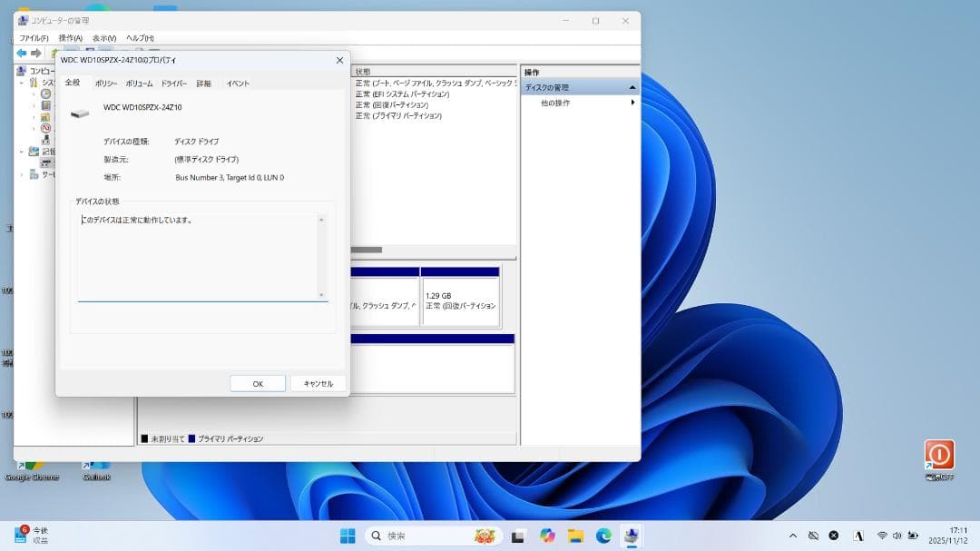Select the Computer Management icon in the taskbar
The height and width of the screenshot is (551, 980).
click(x=632, y=535)
